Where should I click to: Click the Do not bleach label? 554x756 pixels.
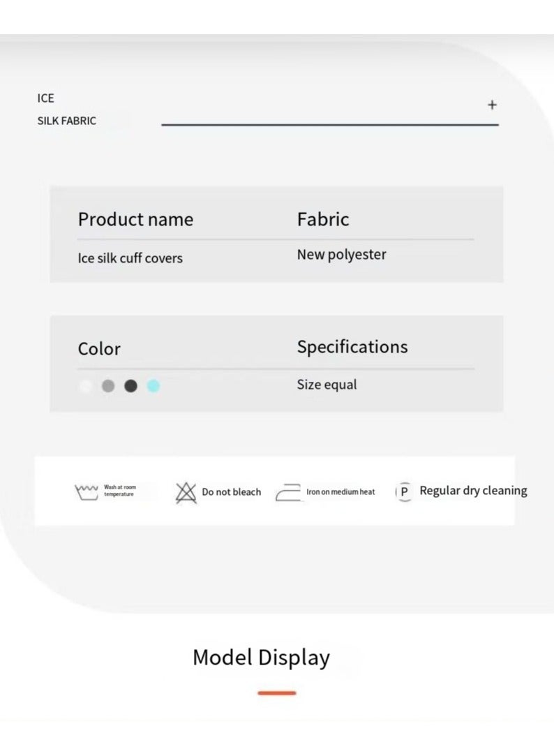(231, 492)
